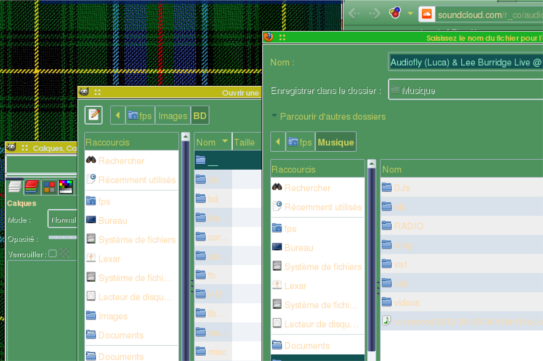Open the color gradient history tab icon

point(66,187)
